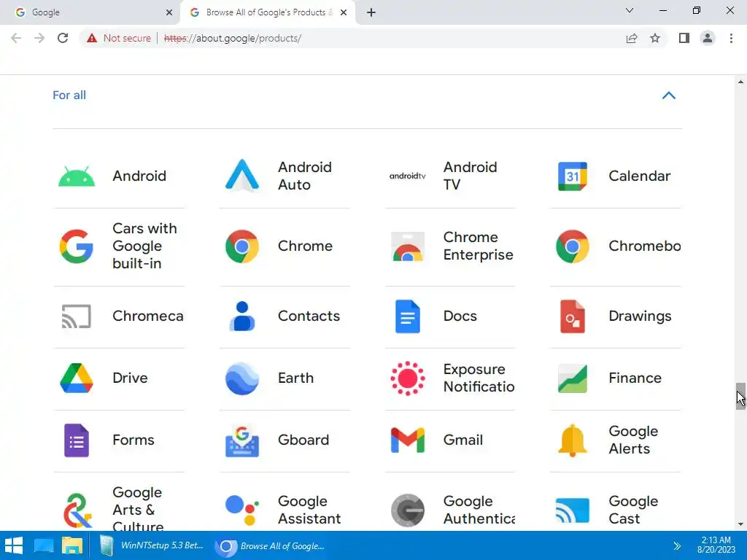Open the Chromebook icon
747x560 pixels.
click(x=573, y=246)
